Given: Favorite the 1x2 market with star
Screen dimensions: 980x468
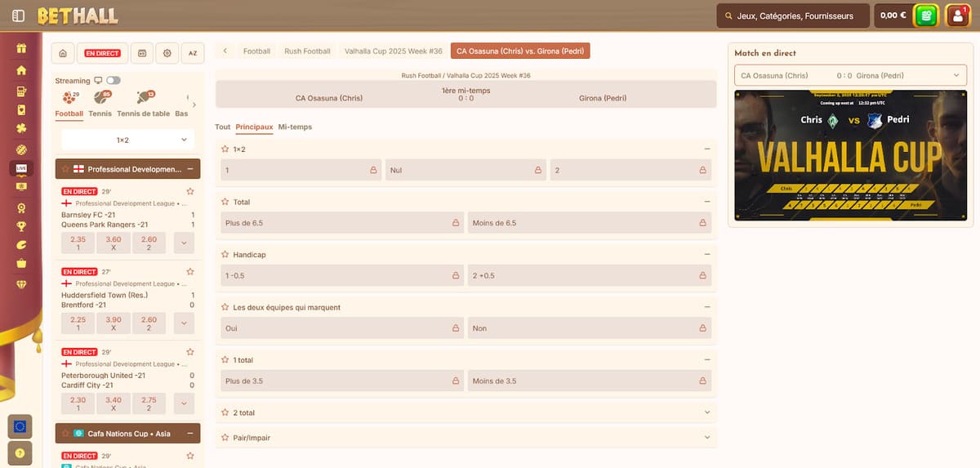Looking at the screenshot, I should coord(225,149).
